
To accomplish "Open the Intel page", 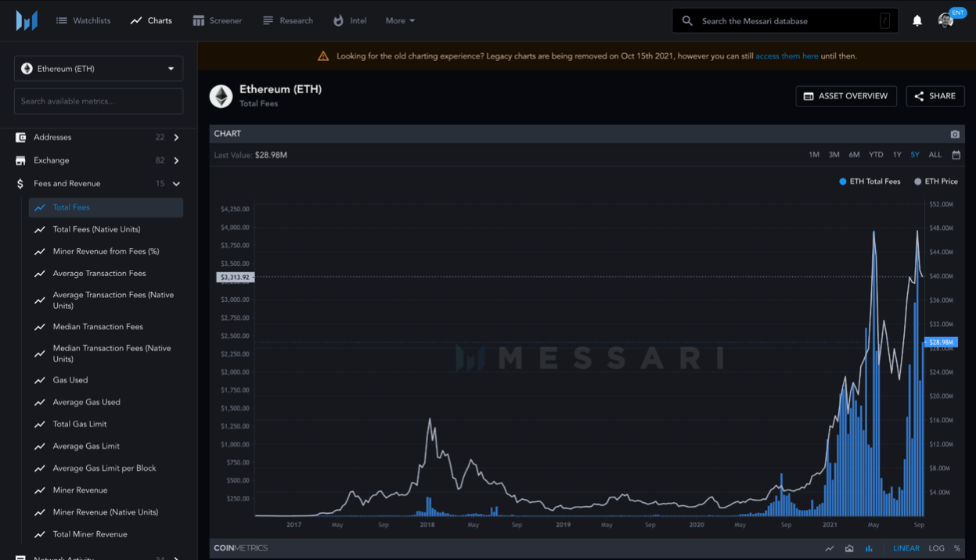I will (350, 21).
